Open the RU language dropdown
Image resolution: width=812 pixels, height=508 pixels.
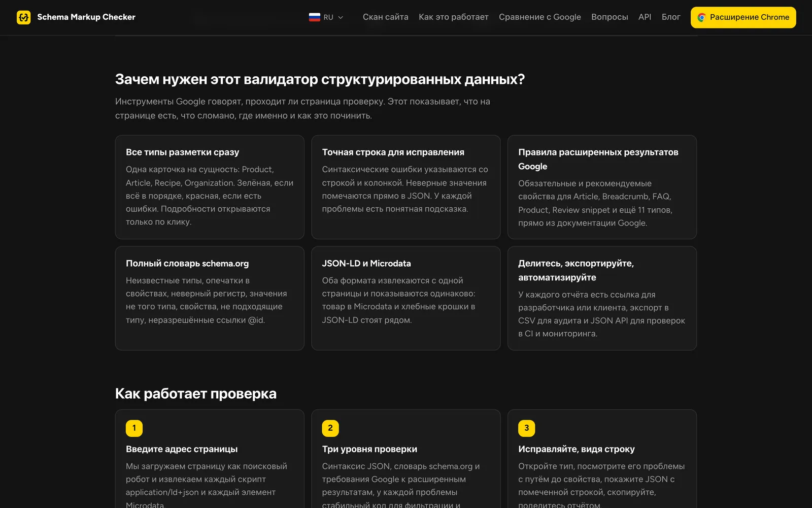(326, 17)
